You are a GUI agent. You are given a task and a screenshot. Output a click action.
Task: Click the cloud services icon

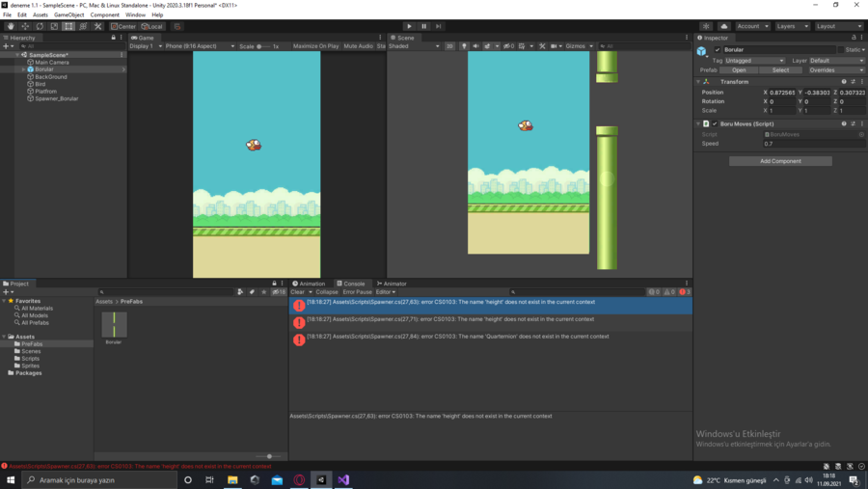[724, 26]
